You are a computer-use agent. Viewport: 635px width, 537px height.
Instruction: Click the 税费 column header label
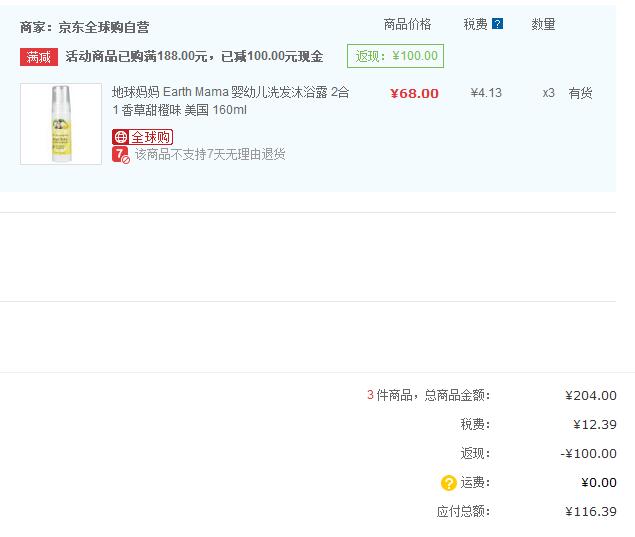point(475,24)
